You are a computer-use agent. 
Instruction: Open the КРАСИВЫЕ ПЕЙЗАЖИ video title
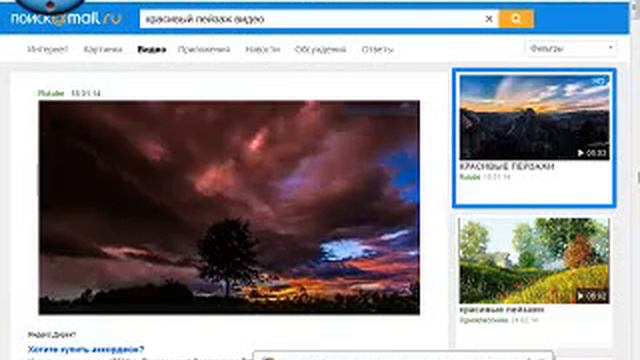pos(507,167)
